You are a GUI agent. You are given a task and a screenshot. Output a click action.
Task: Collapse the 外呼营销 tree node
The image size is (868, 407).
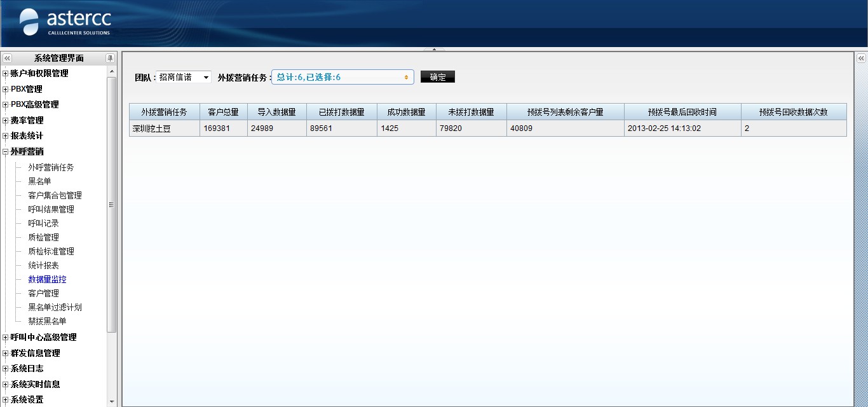pos(6,152)
